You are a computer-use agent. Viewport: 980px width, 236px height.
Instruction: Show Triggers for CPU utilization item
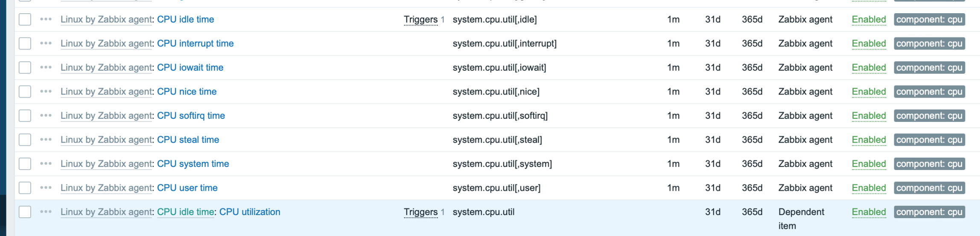tap(420, 212)
